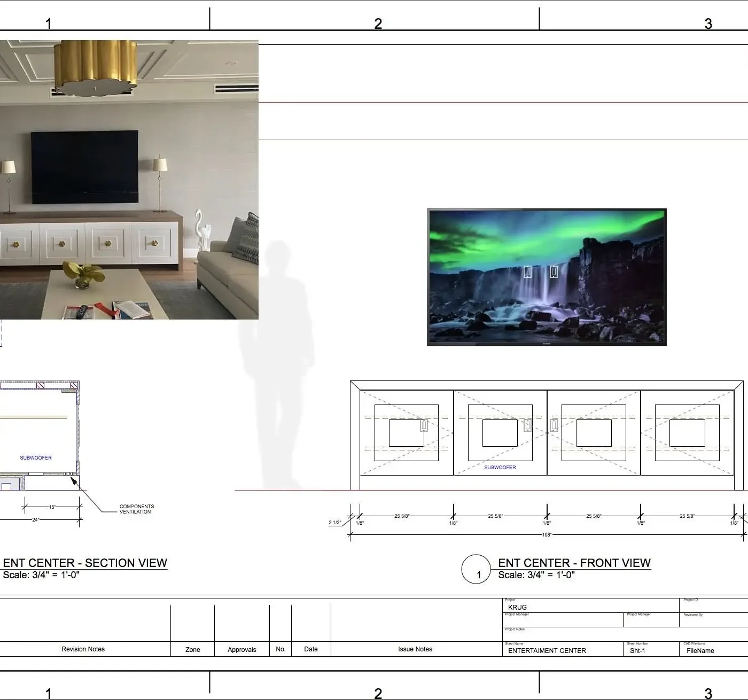This screenshot has height=700, width=748.
Task: Click the "No." column heading
Action: [x=280, y=649]
